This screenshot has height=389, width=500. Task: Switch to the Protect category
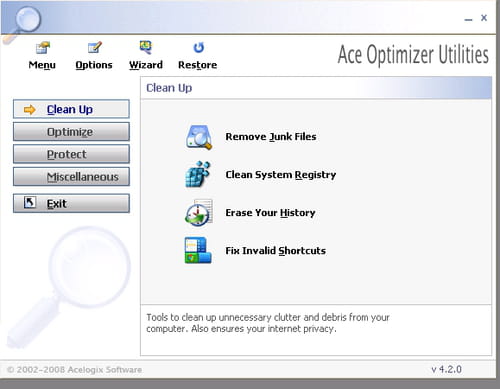tap(71, 154)
